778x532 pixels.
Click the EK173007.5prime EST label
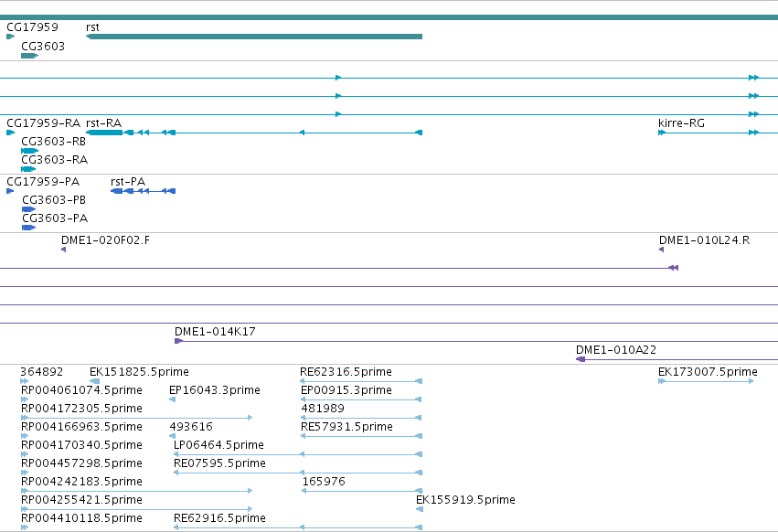708,372
